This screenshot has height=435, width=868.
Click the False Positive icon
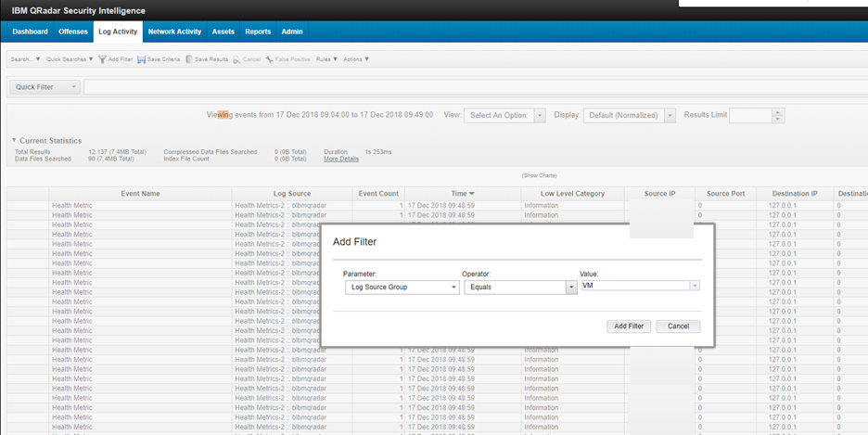tap(269, 59)
